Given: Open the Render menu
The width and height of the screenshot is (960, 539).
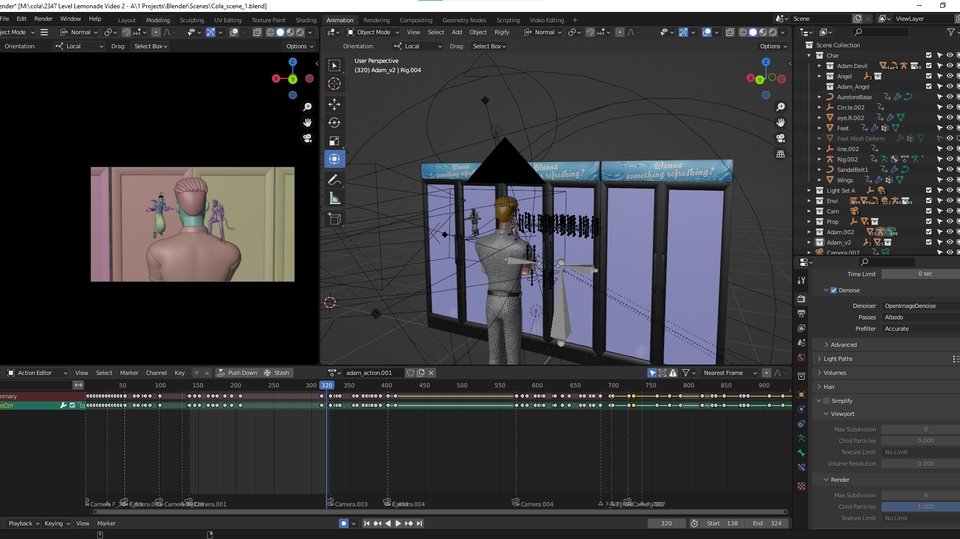Looking at the screenshot, I should [x=43, y=19].
